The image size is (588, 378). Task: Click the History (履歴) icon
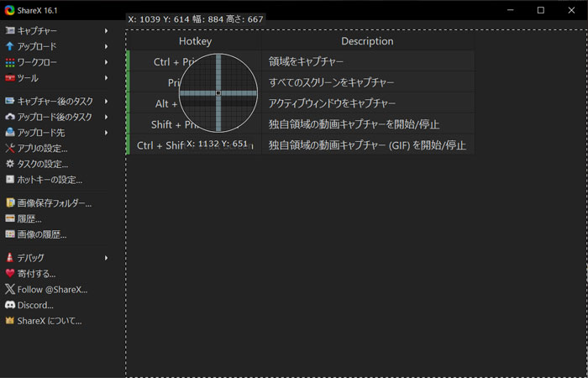(10, 218)
